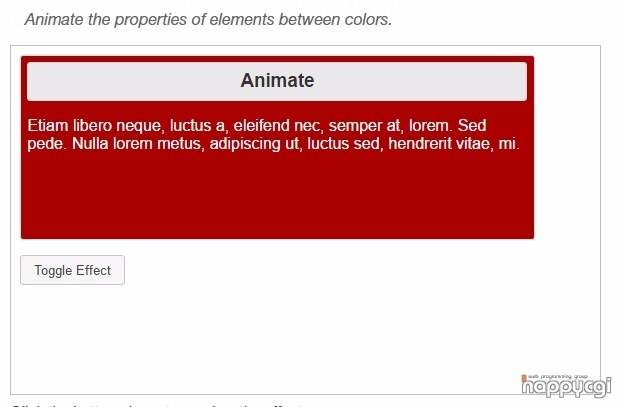Viewport: 622px width, 407px height.
Task: Click 'hendrerit vitae' in the red box
Action: click(441, 144)
